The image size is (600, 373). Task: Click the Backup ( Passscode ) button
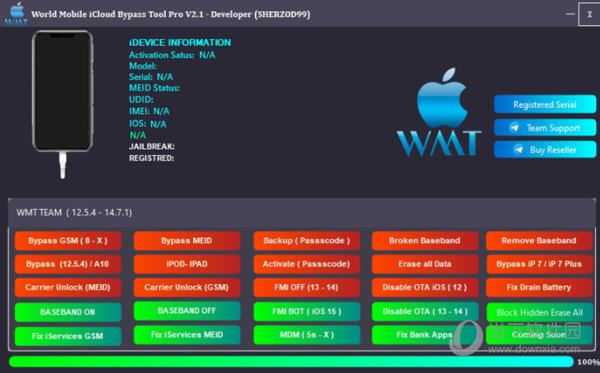point(307,241)
